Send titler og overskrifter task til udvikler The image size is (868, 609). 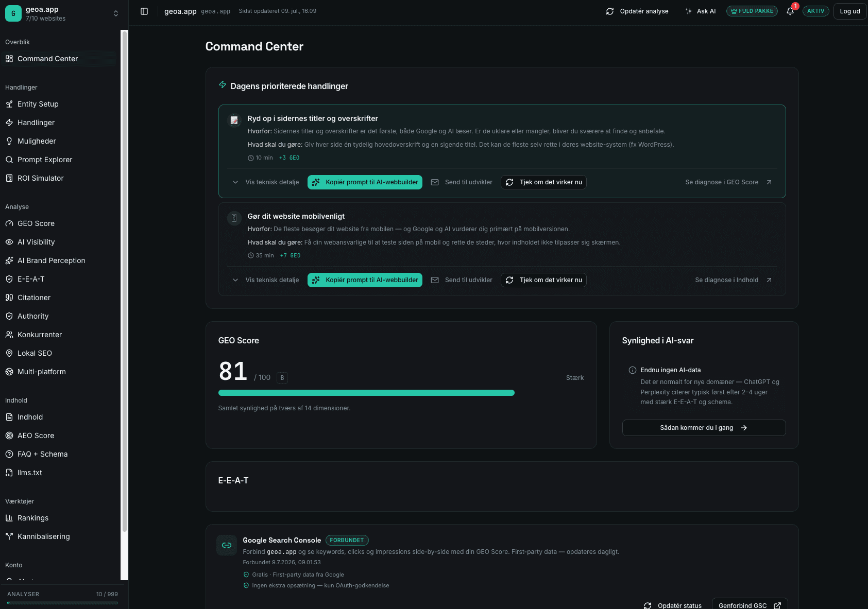(462, 182)
